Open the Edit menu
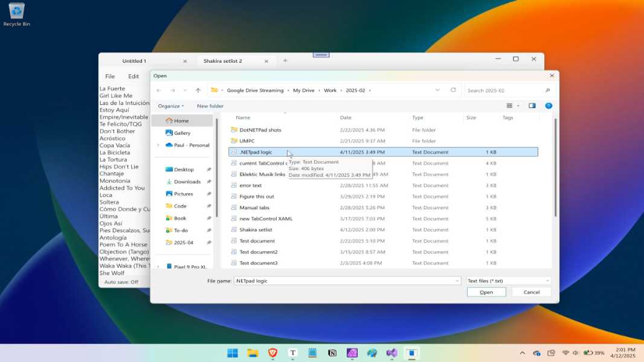Screen dimensions: 644x362 pyautogui.click(x=133, y=76)
